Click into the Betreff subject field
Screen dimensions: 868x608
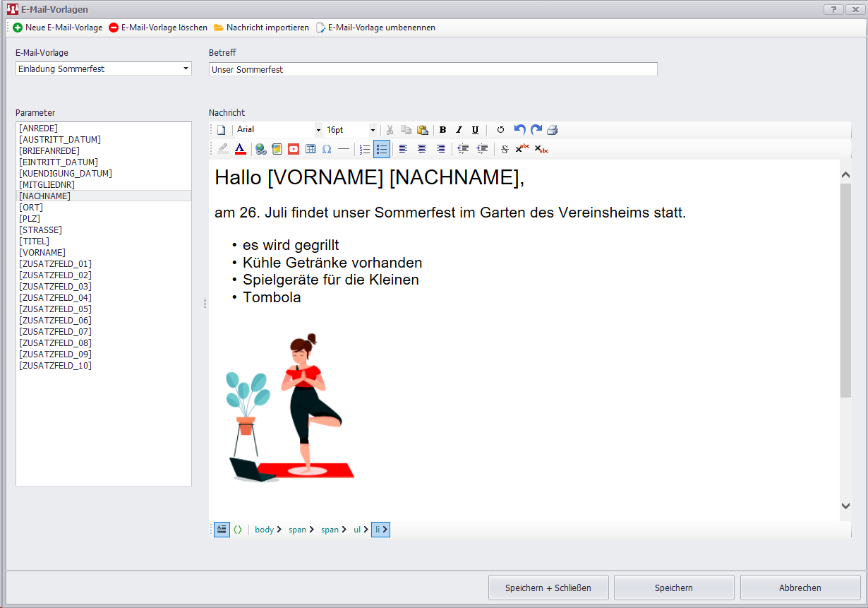pos(433,69)
